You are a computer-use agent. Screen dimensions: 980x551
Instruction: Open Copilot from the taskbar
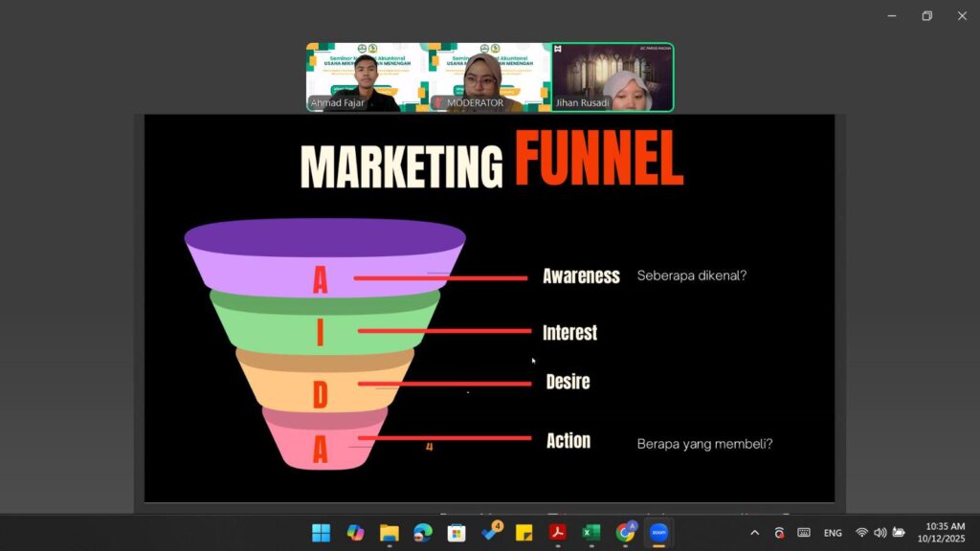[355, 533]
